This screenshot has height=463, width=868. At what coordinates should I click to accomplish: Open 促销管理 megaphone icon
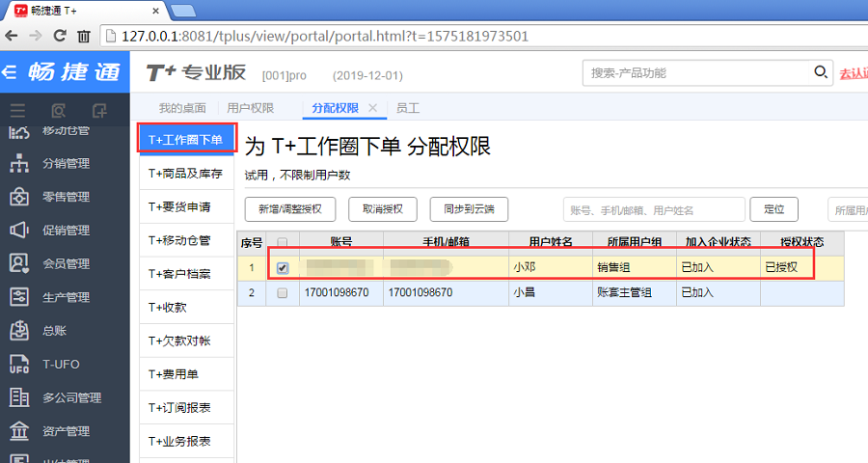pos(19,231)
